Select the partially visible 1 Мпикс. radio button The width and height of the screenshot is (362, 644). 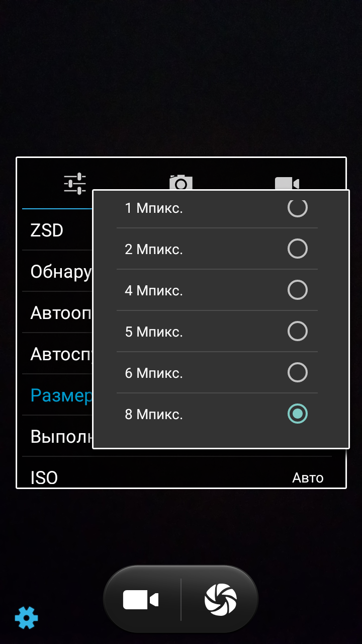[x=297, y=208]
